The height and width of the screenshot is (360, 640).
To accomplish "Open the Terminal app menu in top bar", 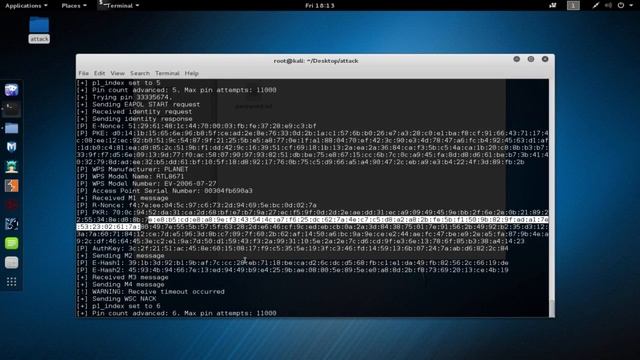I will pos(119,5).
